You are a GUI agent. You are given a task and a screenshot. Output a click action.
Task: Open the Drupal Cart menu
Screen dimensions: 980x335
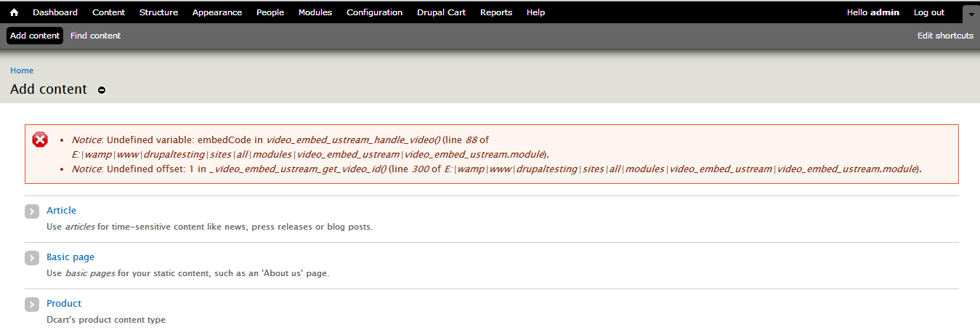point(442,12)
